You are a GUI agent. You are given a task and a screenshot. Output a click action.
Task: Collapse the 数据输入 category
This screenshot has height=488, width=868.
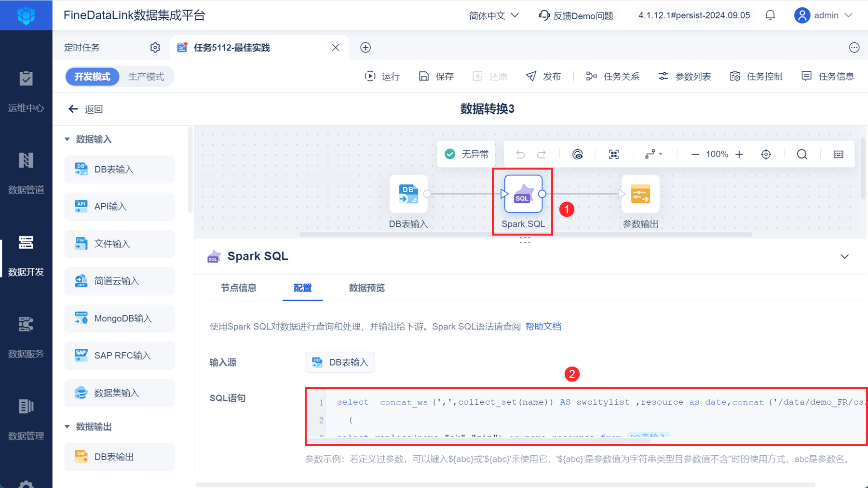click(x=67, y=139)
